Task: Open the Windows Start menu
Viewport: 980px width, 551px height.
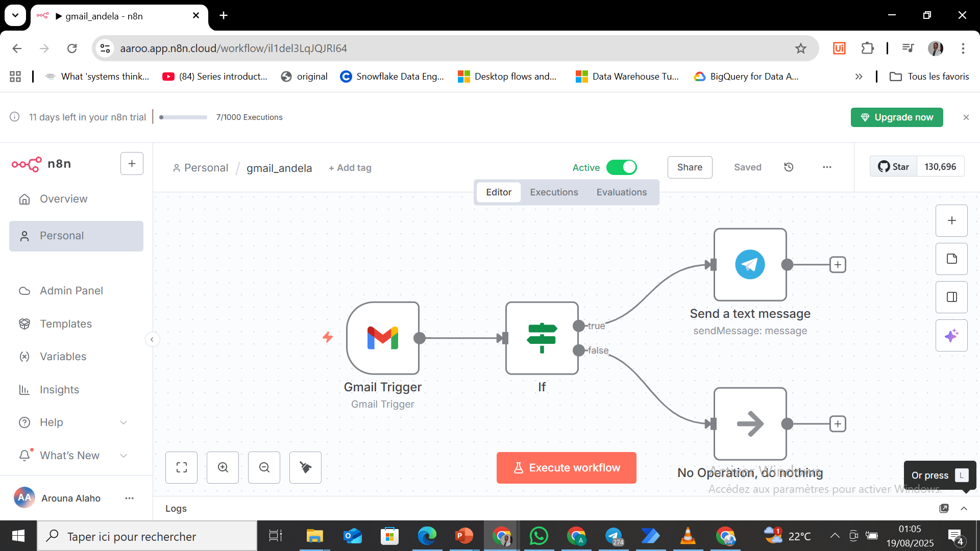Action: [x=18, y=536]
